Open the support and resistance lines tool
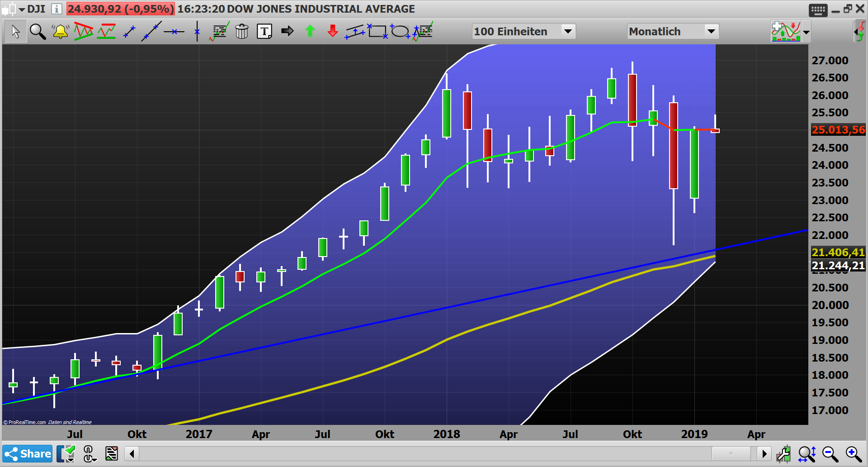The width and height of the screenshot is (868, 467). (106, 31)
